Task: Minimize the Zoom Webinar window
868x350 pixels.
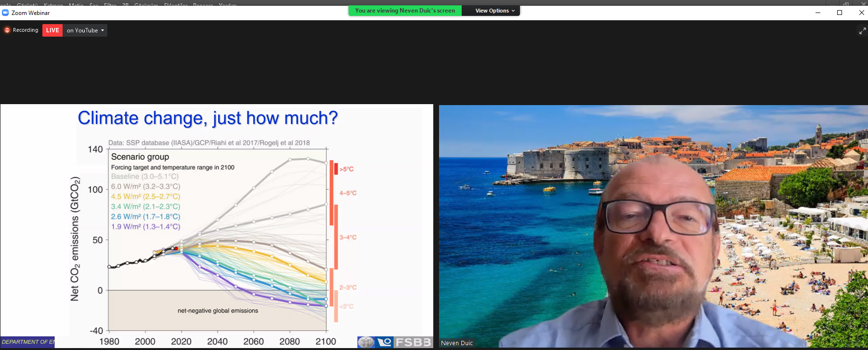Action: click(817, 13)
